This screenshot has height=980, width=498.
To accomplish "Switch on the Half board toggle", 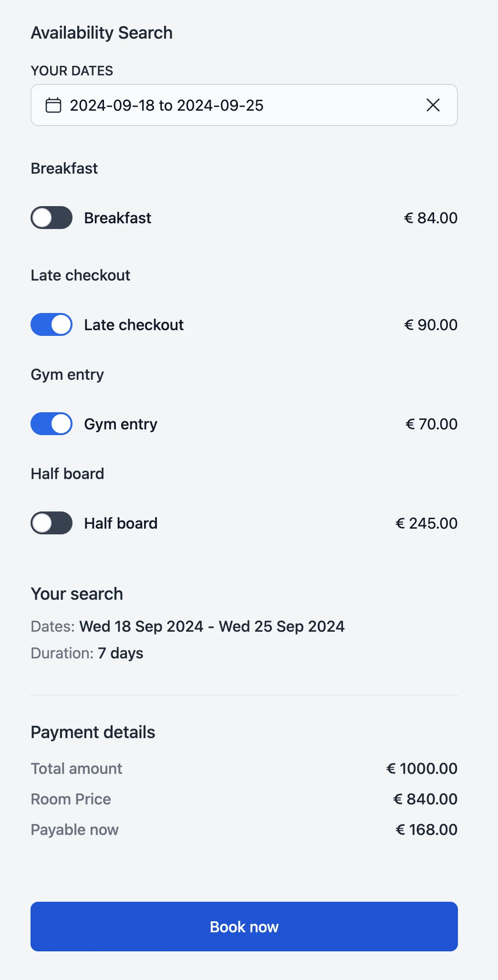I will coord(52,523).
